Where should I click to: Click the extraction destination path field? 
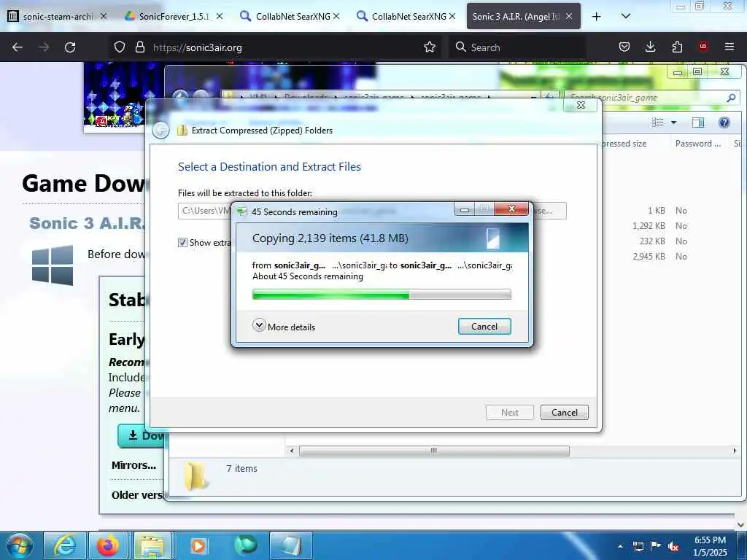205,211
